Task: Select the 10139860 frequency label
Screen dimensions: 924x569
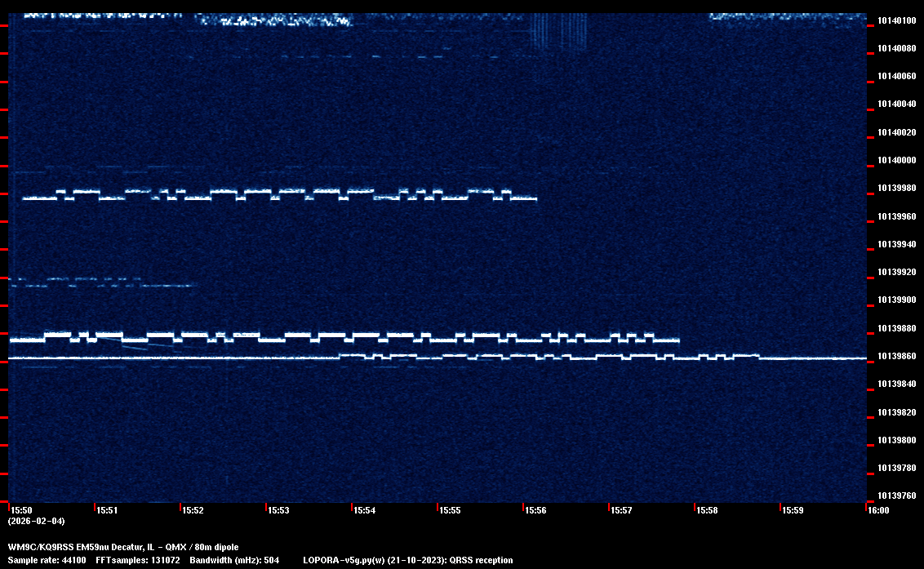Action: tap(896, 356)
